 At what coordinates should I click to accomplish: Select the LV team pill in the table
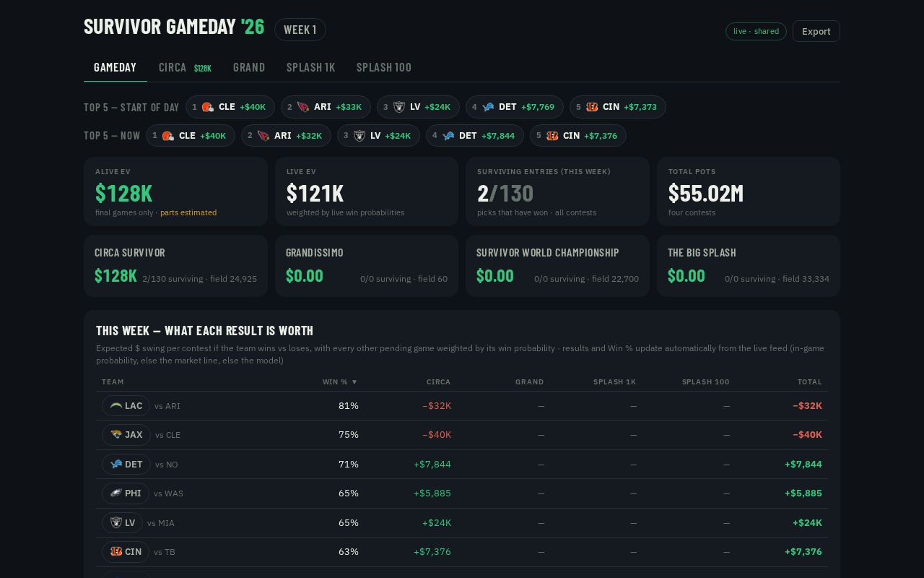coord(122,522)
